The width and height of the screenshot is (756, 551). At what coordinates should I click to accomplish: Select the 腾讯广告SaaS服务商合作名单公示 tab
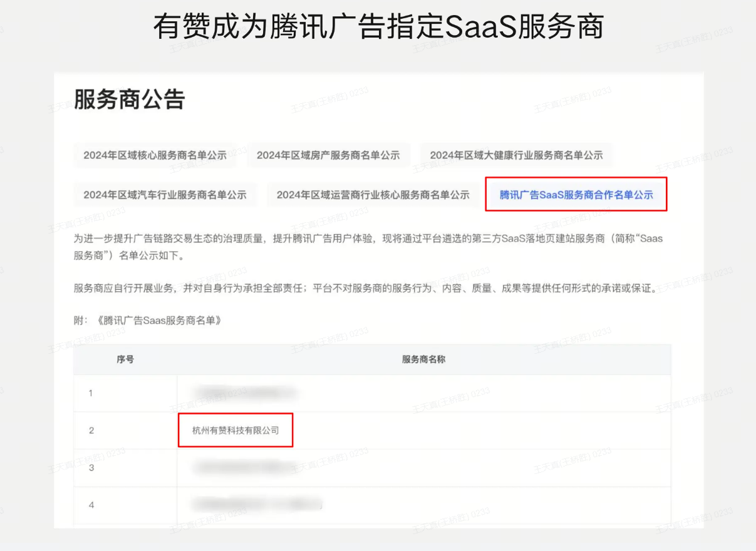[576, 195]
